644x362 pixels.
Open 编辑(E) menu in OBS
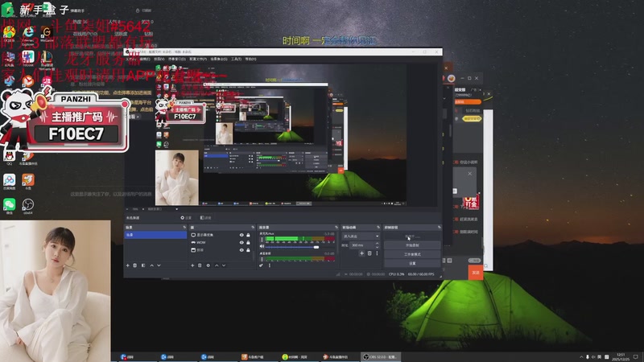[145, 59]
